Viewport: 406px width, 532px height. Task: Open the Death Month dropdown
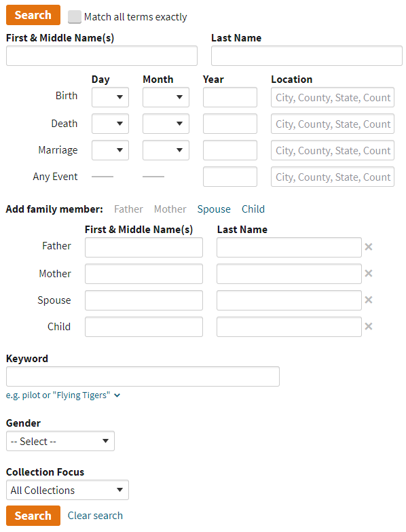pos(166,124)
